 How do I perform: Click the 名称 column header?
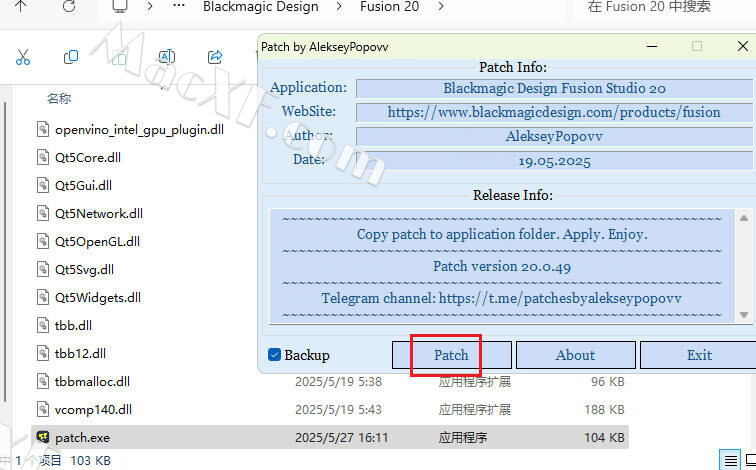click(59, 98)
